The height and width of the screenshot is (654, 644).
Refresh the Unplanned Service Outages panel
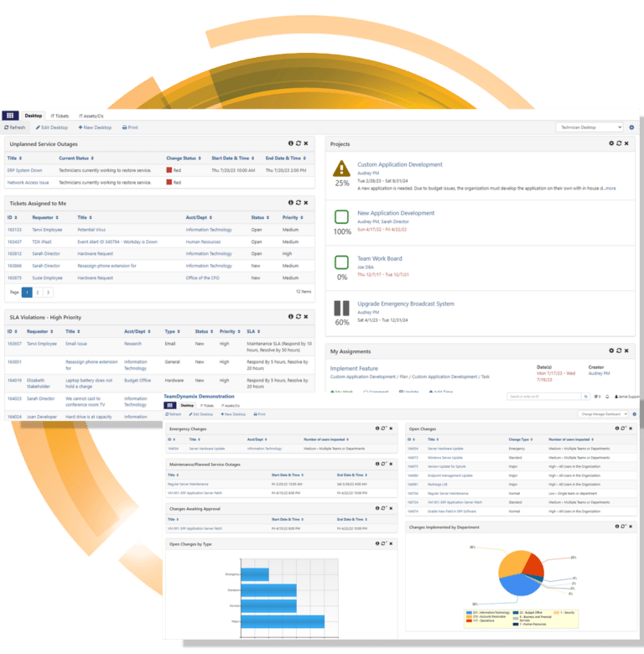click(x=298, y=144)
